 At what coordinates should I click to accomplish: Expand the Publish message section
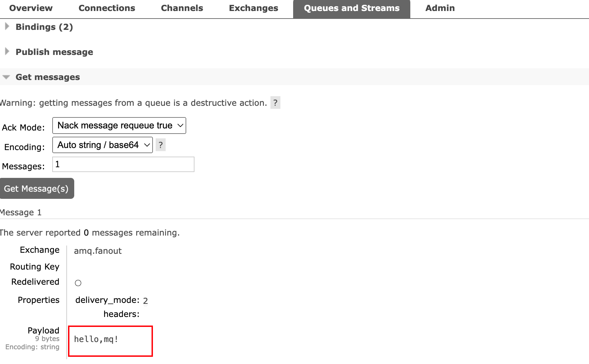[54, 52]
